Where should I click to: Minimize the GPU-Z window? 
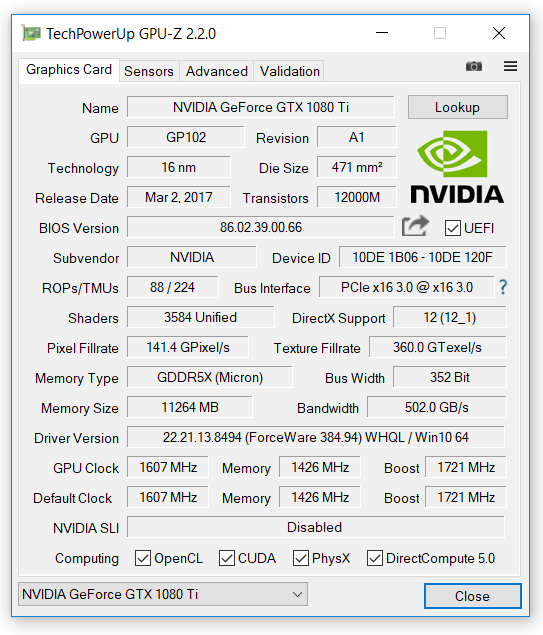pyautogui.click(x=382, y=33)
